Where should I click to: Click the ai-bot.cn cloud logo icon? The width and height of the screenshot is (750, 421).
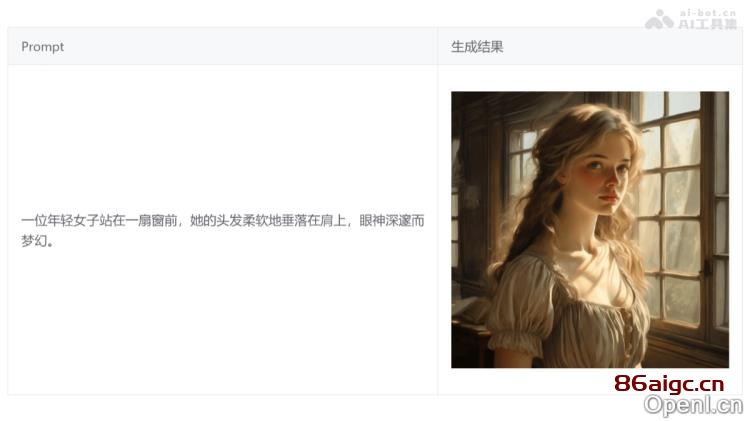tap(659, 20)
